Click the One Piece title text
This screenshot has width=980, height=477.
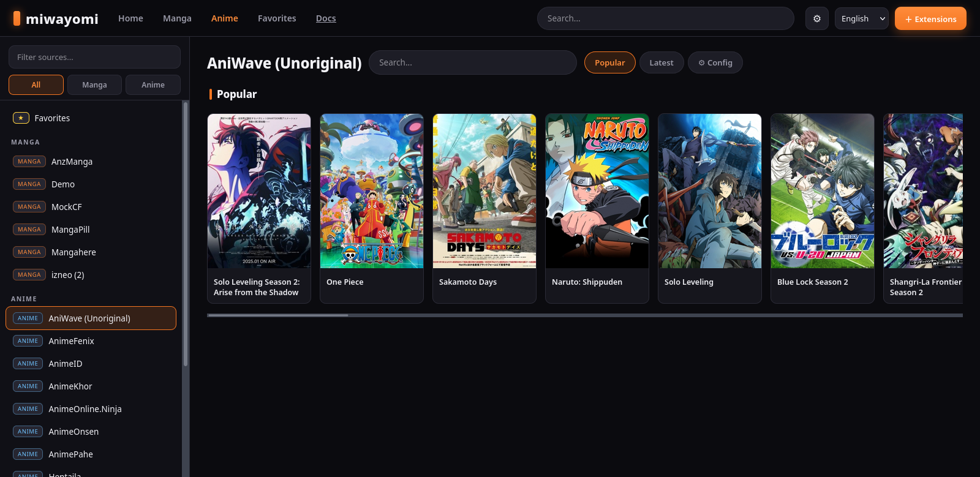click(345, 282)
